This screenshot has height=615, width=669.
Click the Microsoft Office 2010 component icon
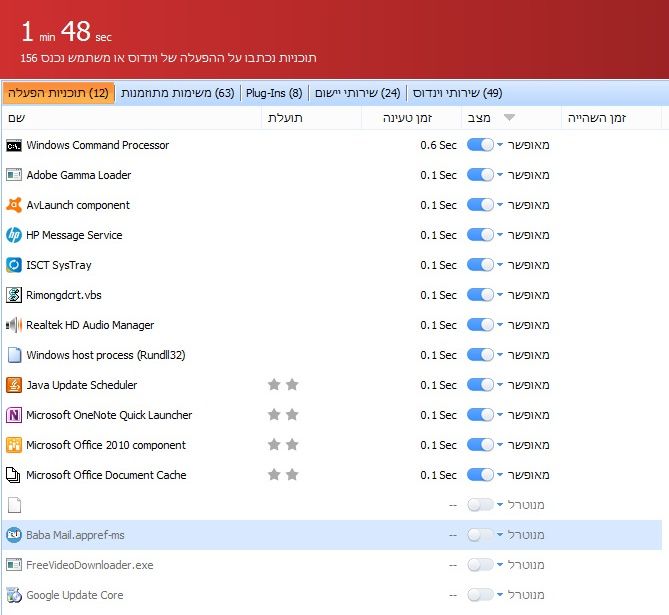14,445
